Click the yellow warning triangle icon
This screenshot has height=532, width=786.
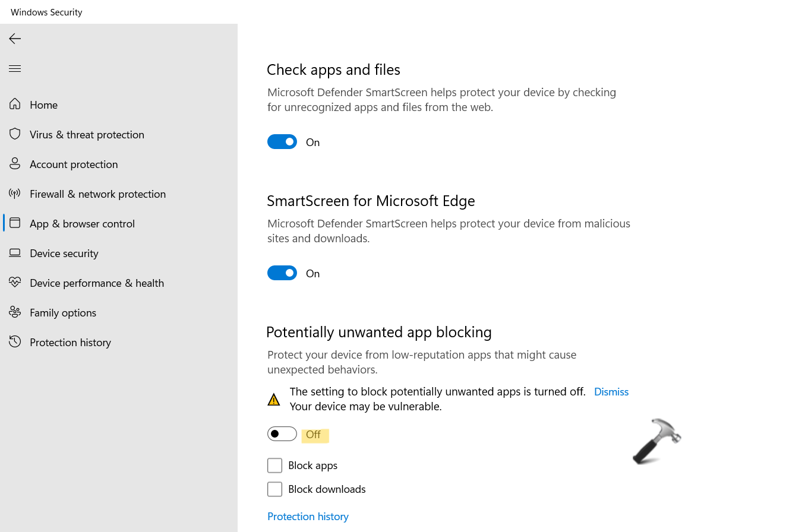click(x=274, y=400)
